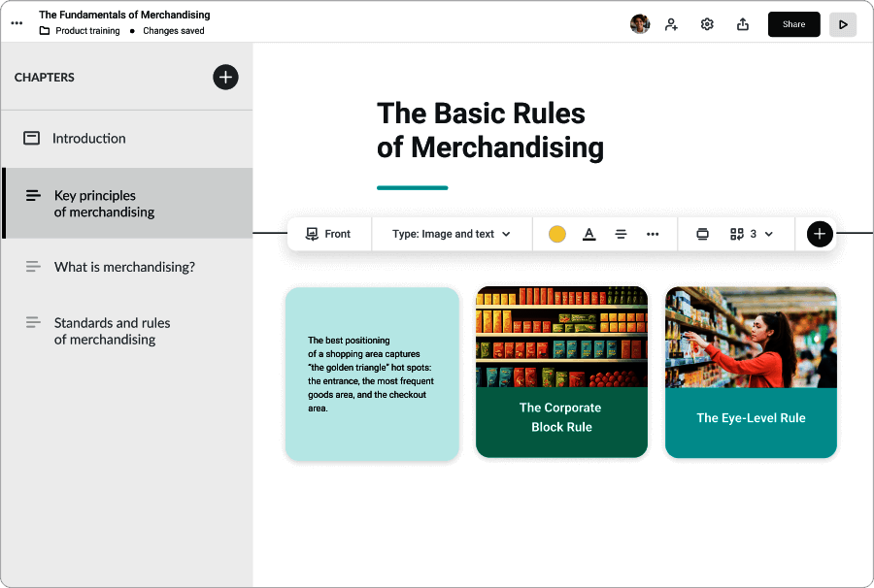Click the text color icon in toolbar
The width and height of the screenshot is (874, 588).
[x=588, y=234]
